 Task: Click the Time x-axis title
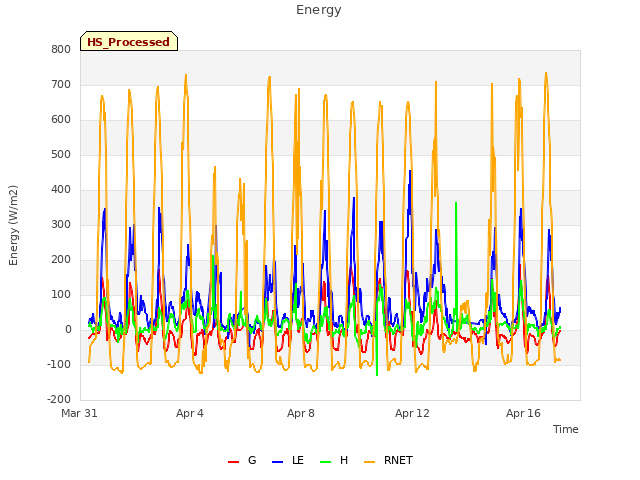tap(566, 429)
